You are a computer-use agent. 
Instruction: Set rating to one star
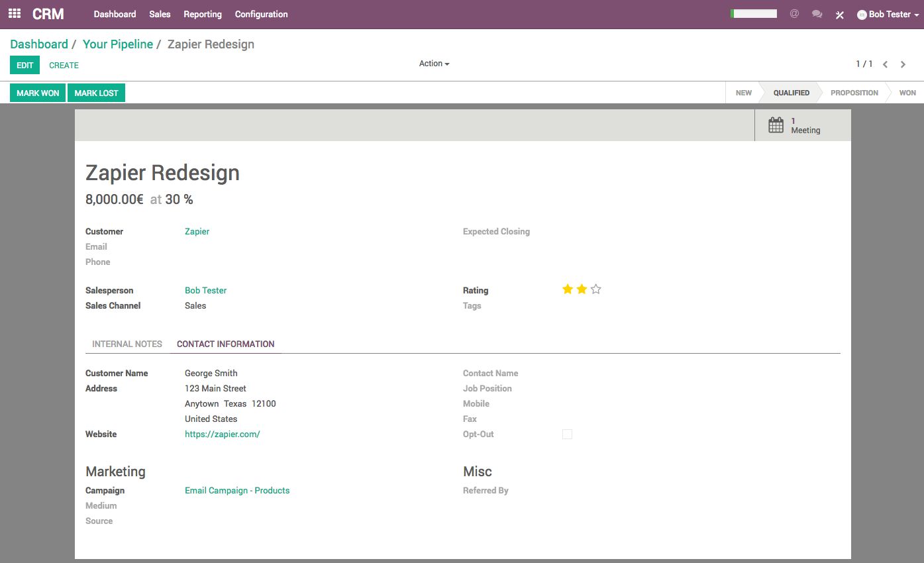tap(567, 289)
